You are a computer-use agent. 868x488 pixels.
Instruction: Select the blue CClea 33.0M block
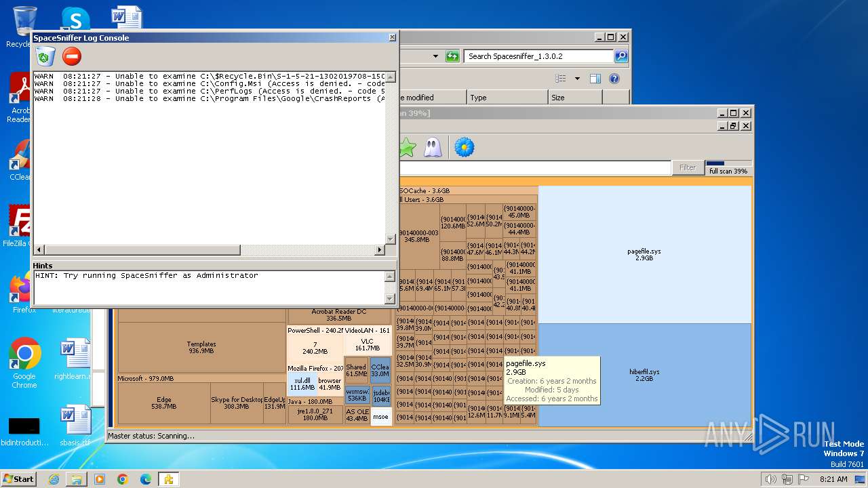[380, 371]
